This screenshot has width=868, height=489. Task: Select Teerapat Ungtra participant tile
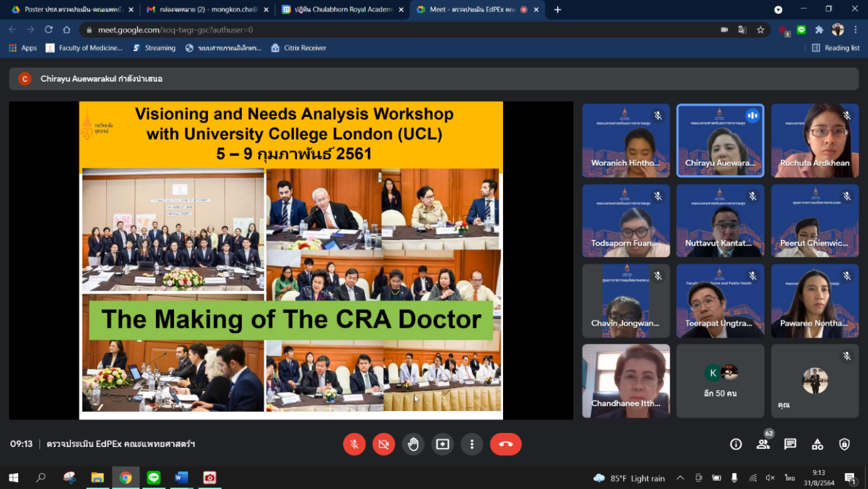pyautogui.click(x=720, y=300)
